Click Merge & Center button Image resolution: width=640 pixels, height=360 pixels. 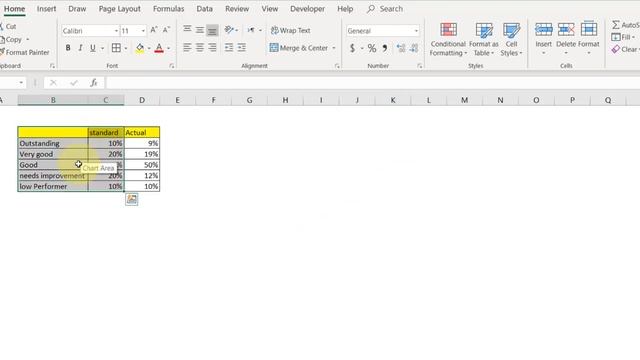(299, 48)
